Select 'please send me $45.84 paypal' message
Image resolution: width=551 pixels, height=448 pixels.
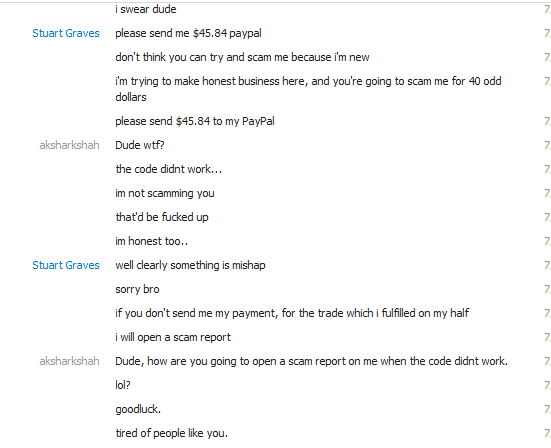[188, 33]
